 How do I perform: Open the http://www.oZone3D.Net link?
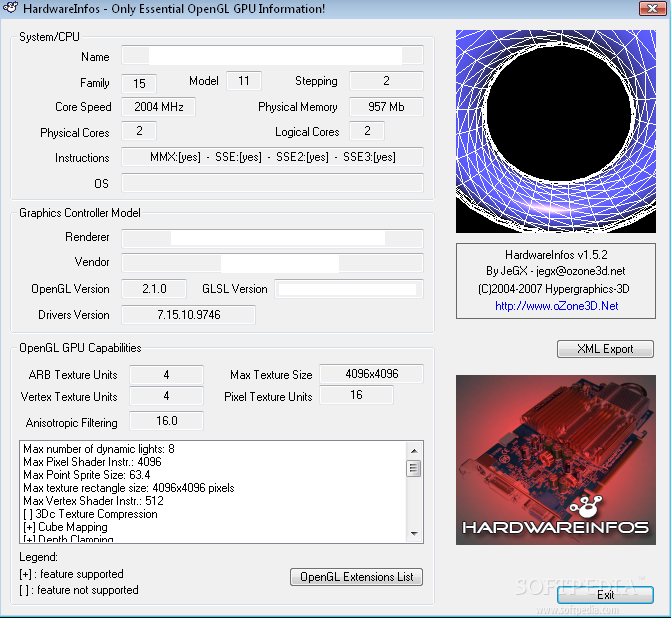[556, 306]
